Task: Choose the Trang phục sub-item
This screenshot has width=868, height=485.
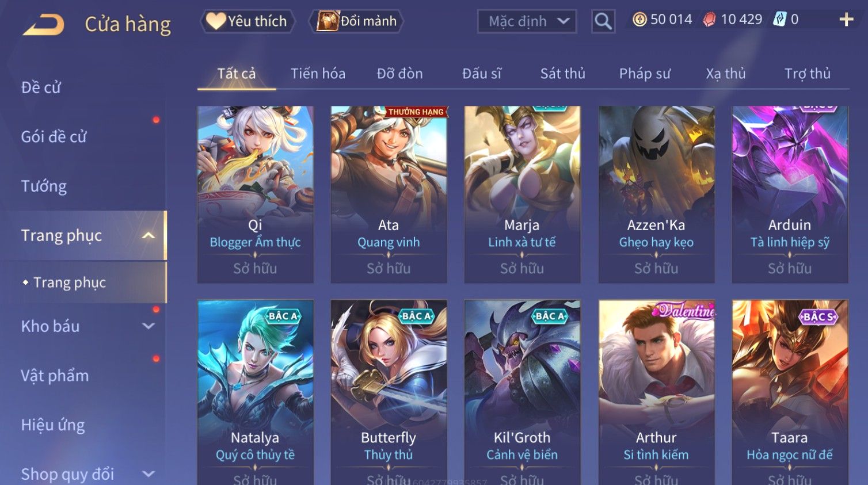Action: pyautogui.click(x=70, y=282)
